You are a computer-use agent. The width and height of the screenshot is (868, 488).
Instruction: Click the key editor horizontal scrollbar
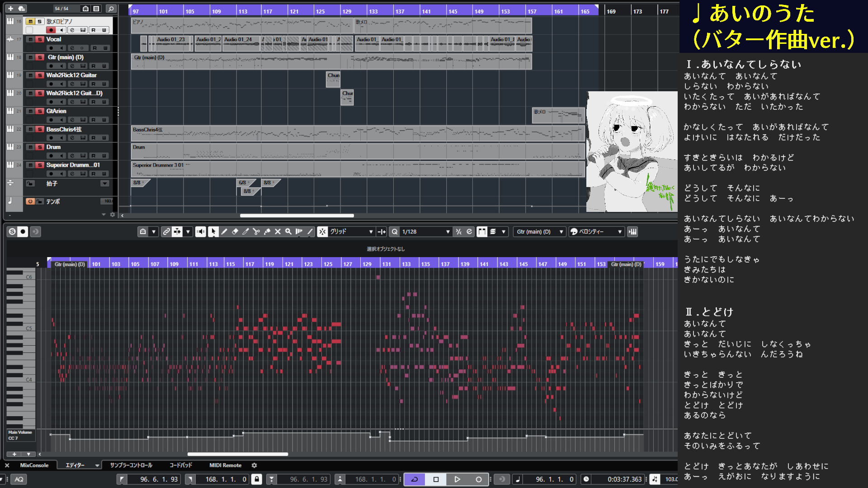[x=238, y=454]
